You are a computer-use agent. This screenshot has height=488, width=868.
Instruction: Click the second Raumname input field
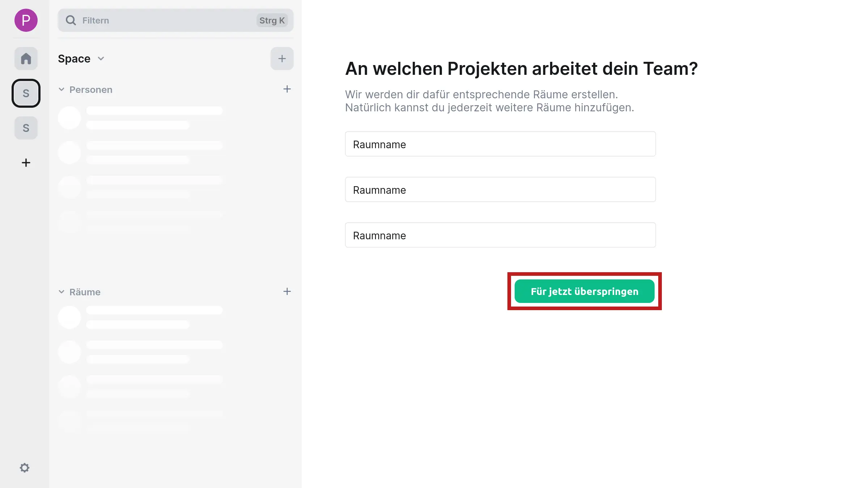[x=500, y=190]
